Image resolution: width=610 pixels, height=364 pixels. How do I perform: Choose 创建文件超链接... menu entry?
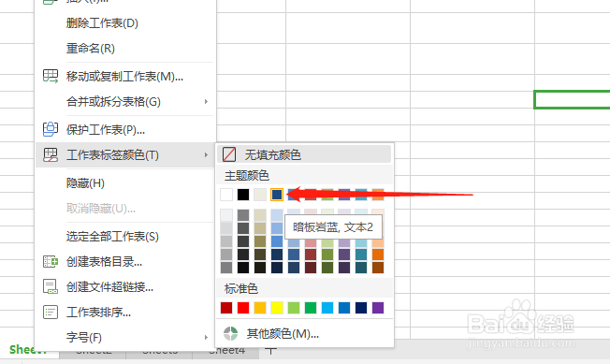[x=109, y=286]
